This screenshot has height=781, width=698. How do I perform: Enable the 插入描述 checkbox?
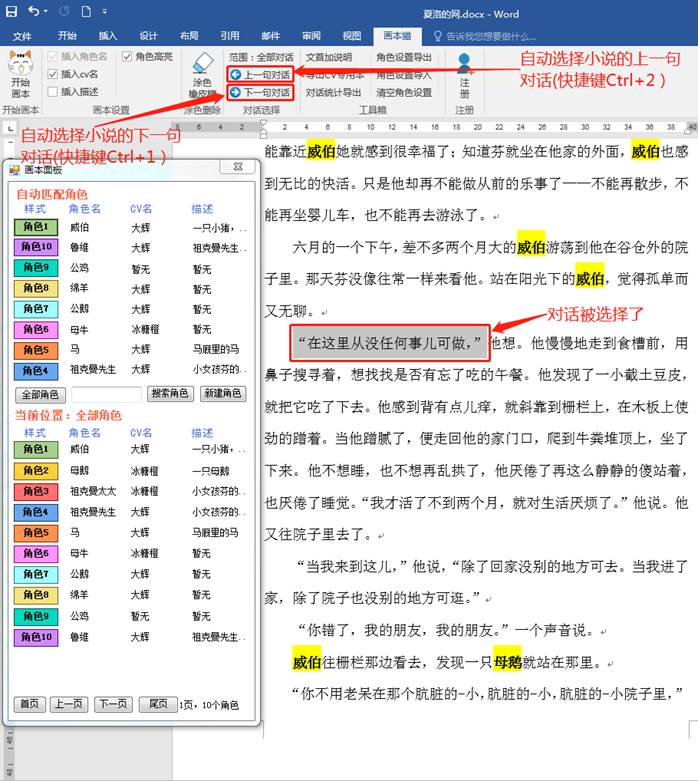coord(52,92)
